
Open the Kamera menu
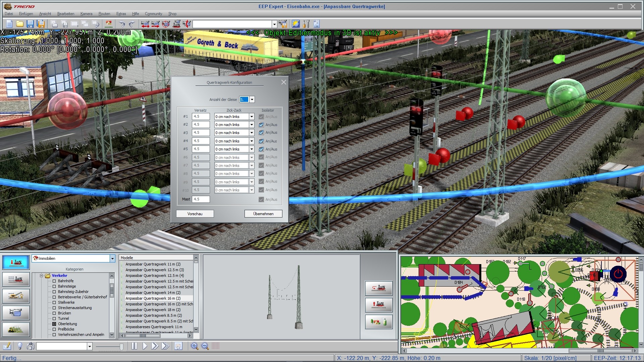tap(86, 14)
